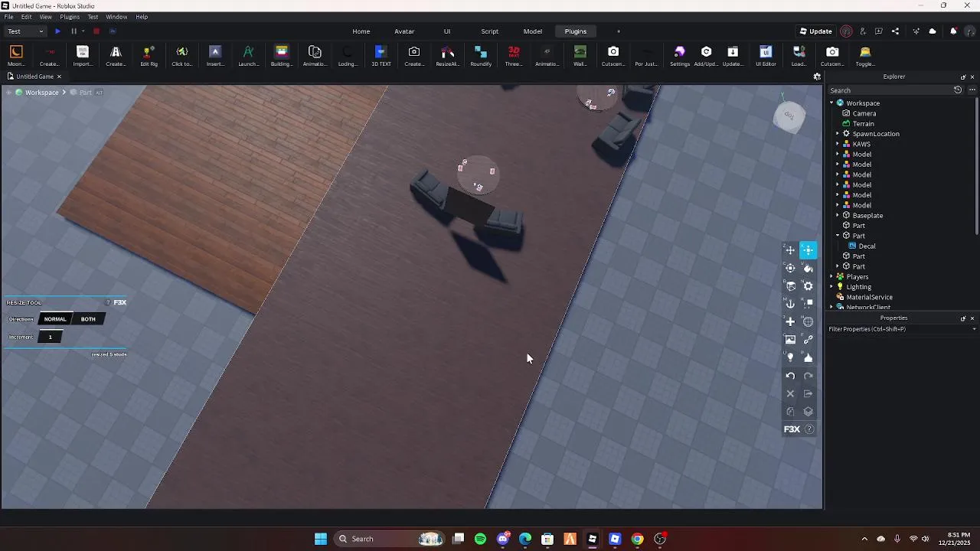Click the F3X delete X icon
980x551 pixels.
click(x=790, y=393)
